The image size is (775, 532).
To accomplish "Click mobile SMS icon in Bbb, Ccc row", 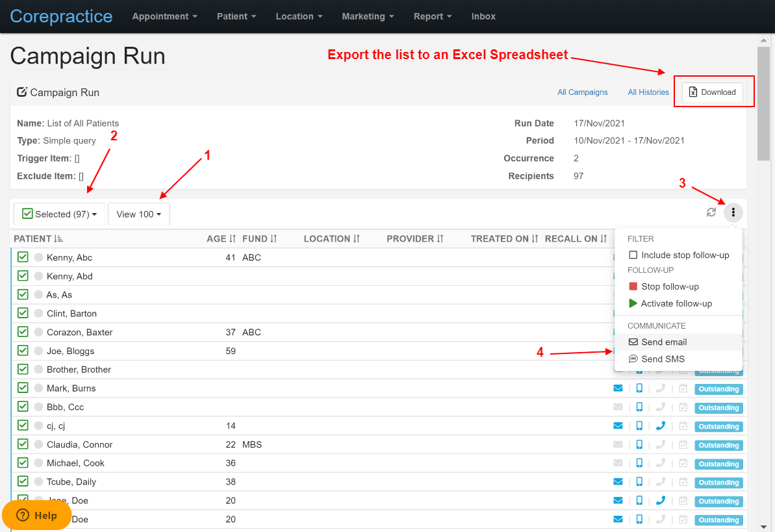I will tap(639, 407).
